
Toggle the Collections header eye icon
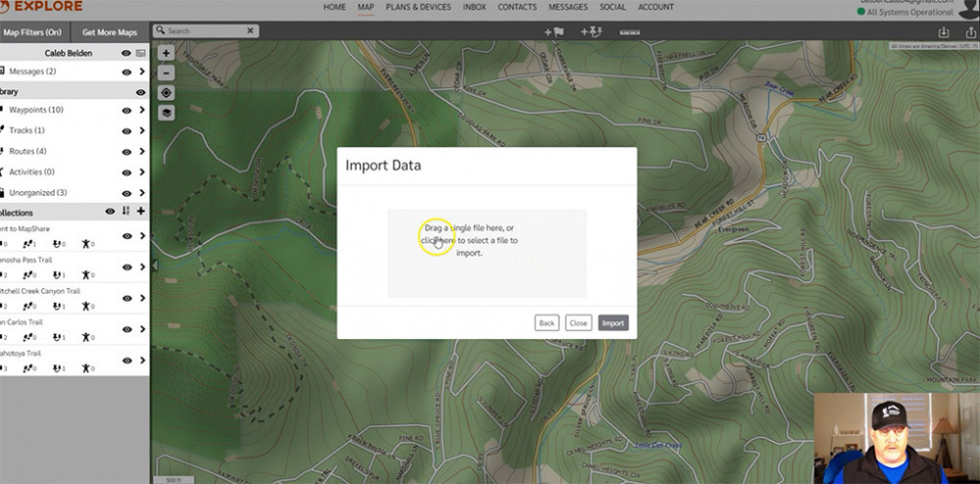tap(110, 211)
